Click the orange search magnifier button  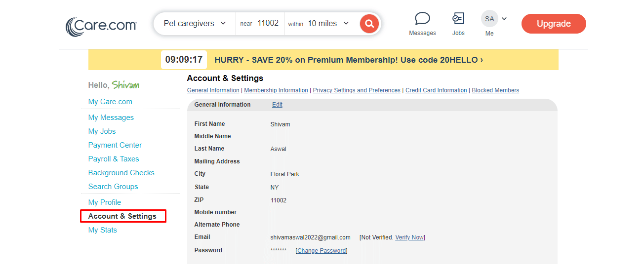point(369,23)
